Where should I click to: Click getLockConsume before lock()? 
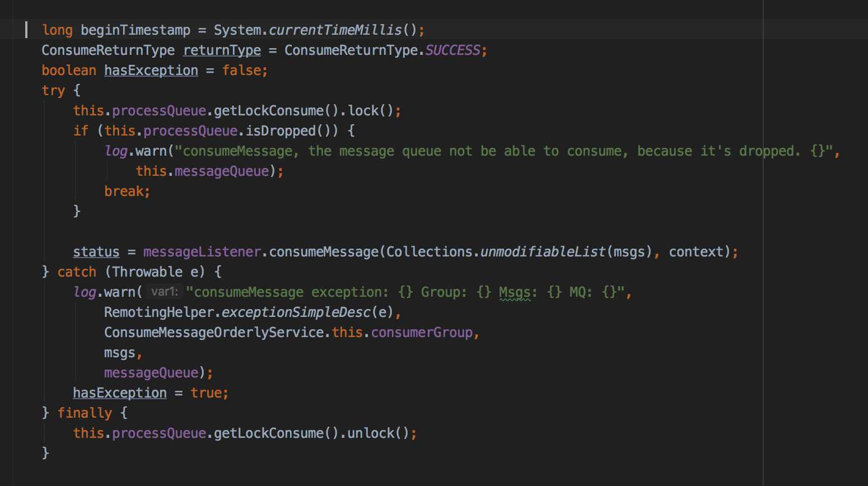(x=269, y=111)
